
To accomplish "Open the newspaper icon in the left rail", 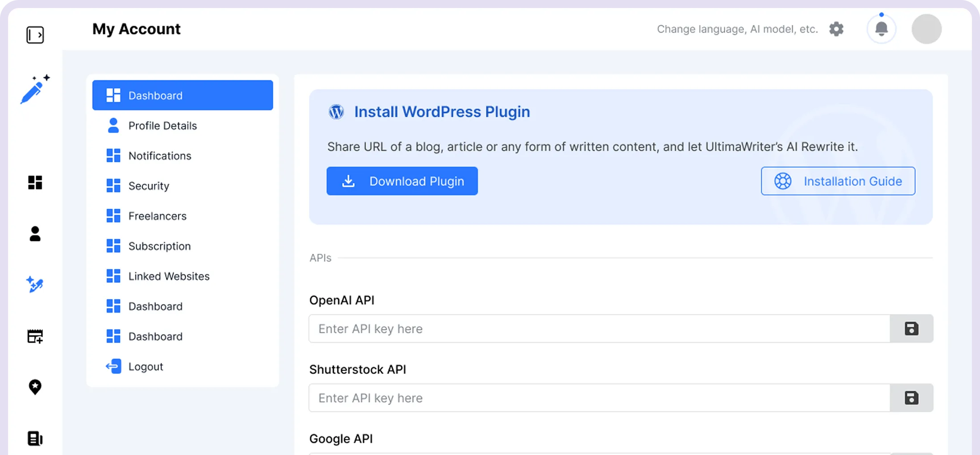I will coord(35,438).
